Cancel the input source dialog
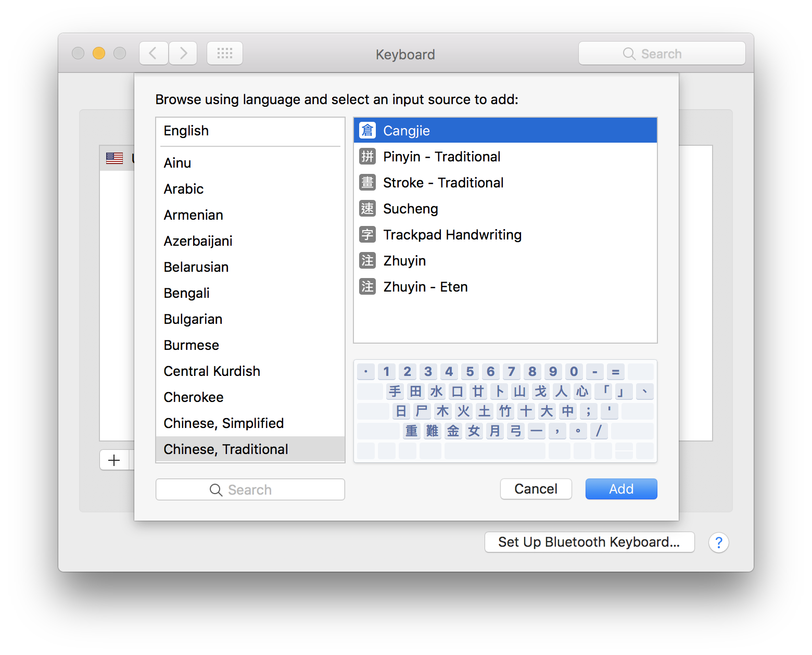Viewport: 812px width, 655px height. tap(536, 489)
